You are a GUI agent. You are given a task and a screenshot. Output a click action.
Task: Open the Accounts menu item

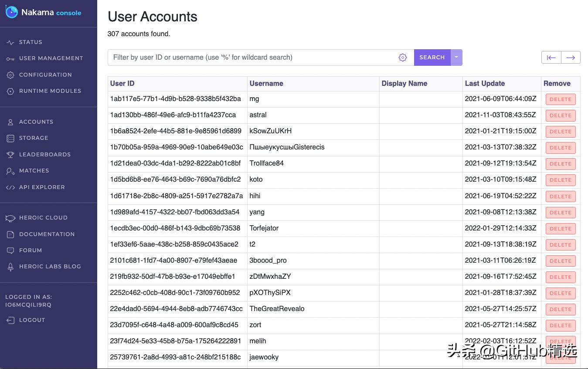[36, 122]
